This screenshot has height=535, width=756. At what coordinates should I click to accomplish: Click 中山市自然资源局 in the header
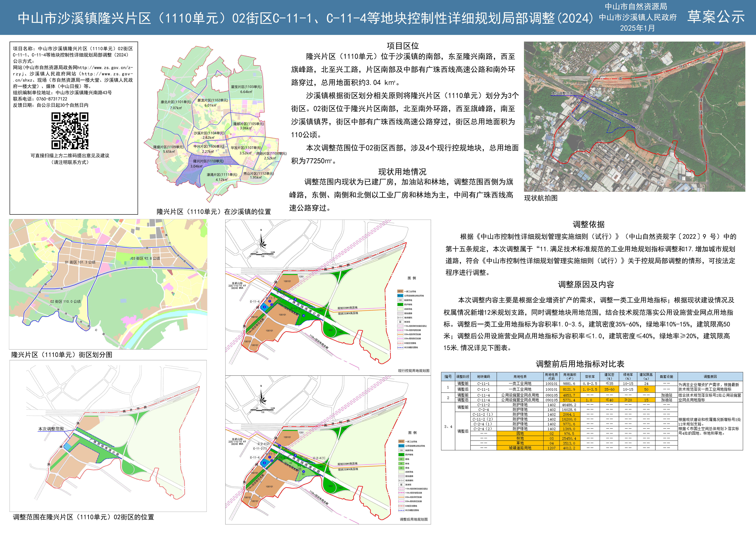[636, 7]
